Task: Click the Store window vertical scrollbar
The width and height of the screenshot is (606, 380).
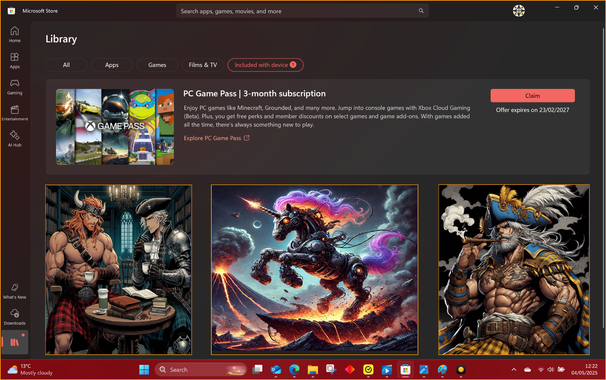Action: pos(603,178)
